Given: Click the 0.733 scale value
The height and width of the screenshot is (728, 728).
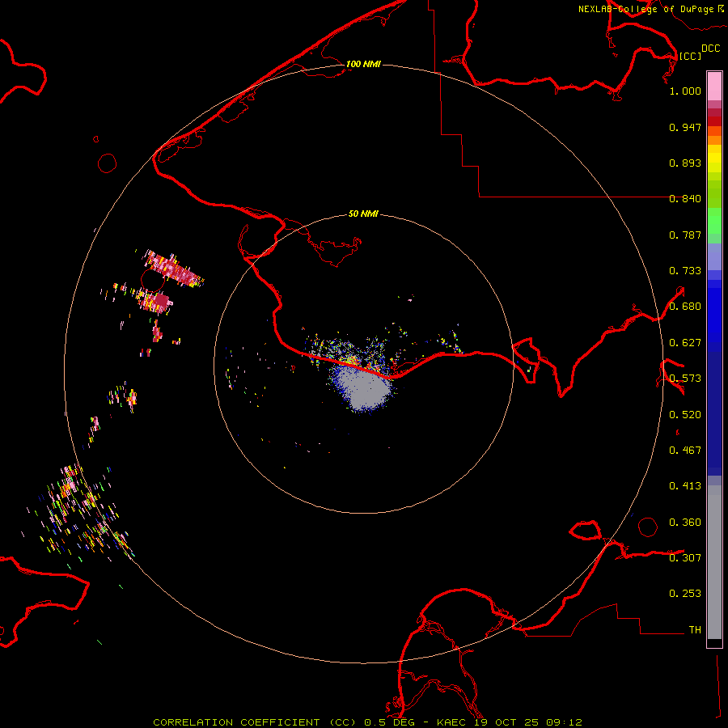Looking at the screenshot, I should [x=685, y=271].
